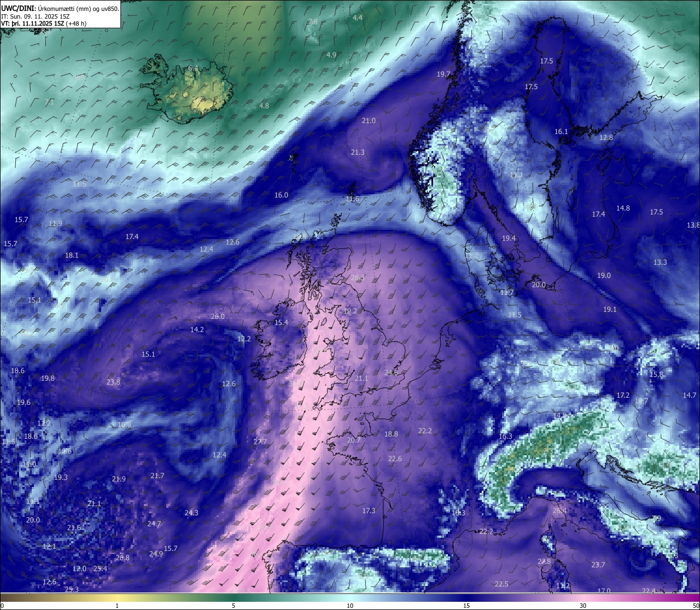The image size is (700, 610).
Task: Click the 14.2 value in the Atlantic
Action: tap(197, 330)
